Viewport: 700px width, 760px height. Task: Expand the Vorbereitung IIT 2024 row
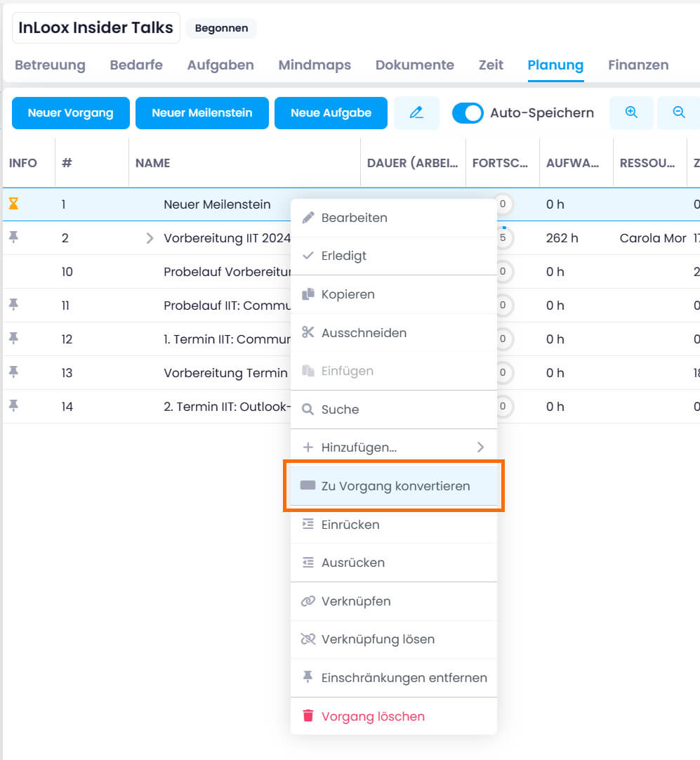click(150, 238)
